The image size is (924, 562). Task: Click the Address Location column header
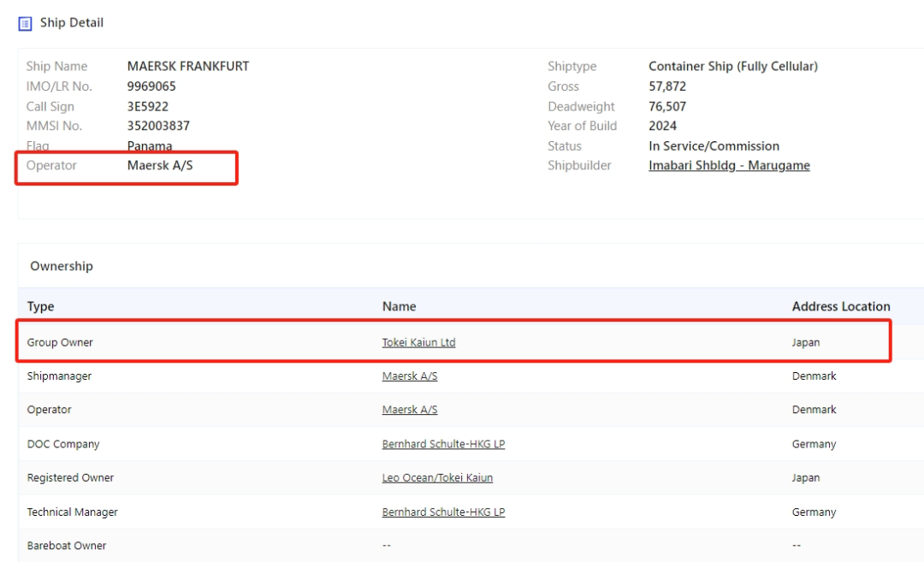point(841,306)
